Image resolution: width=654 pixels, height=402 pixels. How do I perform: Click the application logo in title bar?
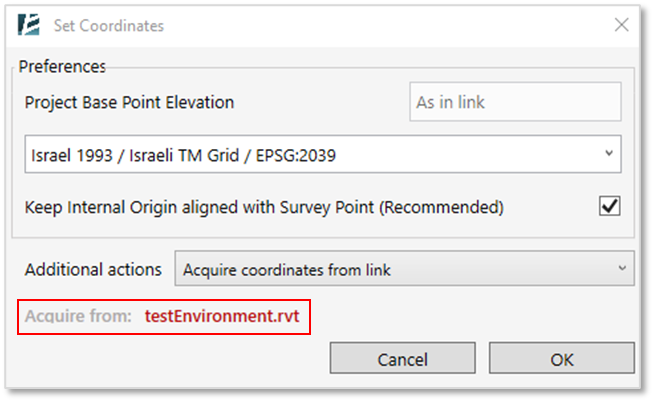pyautogui.click(x=28, y=25)
